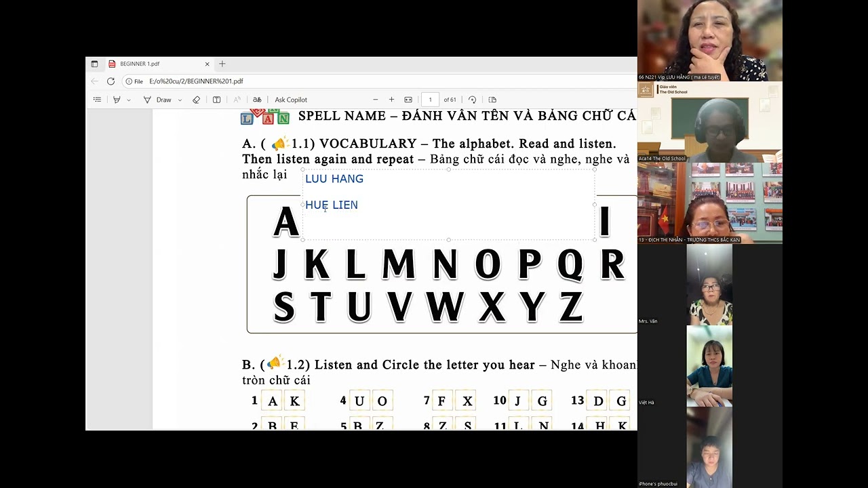
Task: Switch to the BEGINNER 1.pdf tab
Action: point(159,64)
